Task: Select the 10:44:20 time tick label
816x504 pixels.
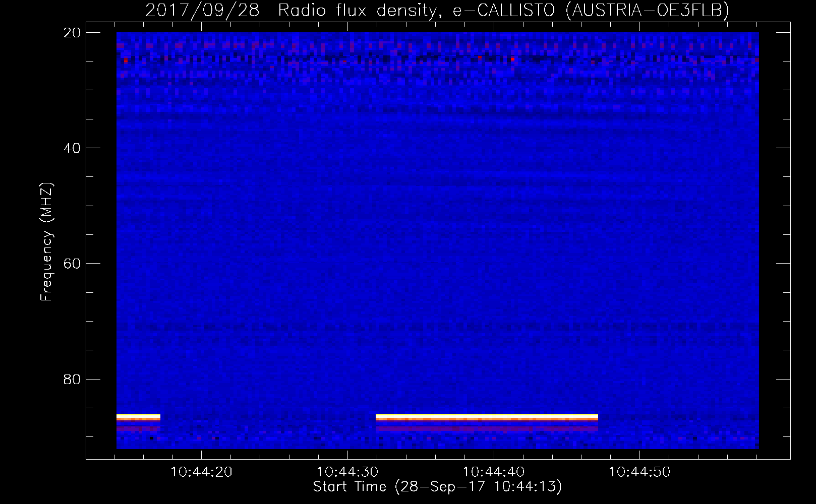Action: pos(201,472)
